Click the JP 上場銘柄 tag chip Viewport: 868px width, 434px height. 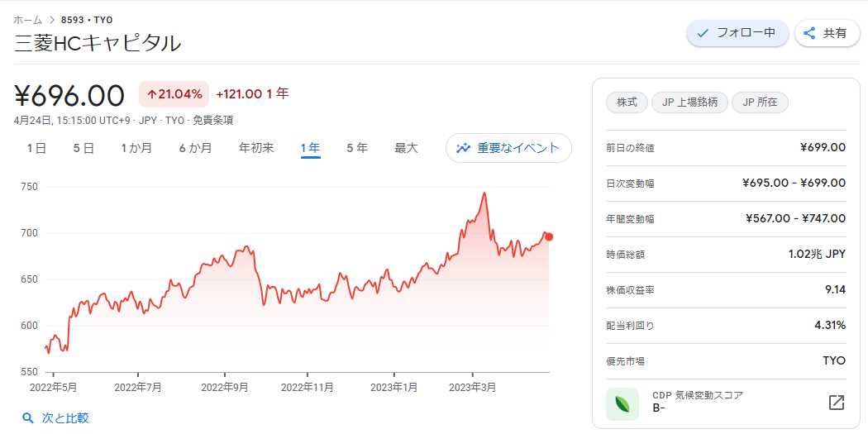tap(689, 103)
